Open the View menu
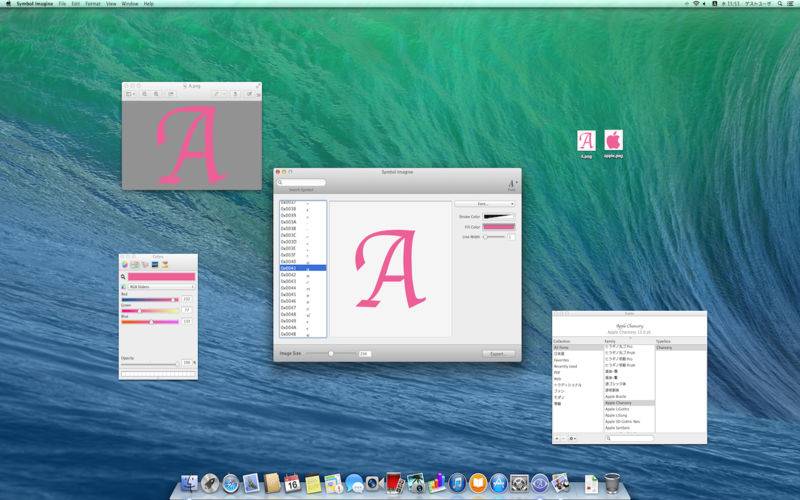Screen dimensions: 800x500 click(111, 4)
